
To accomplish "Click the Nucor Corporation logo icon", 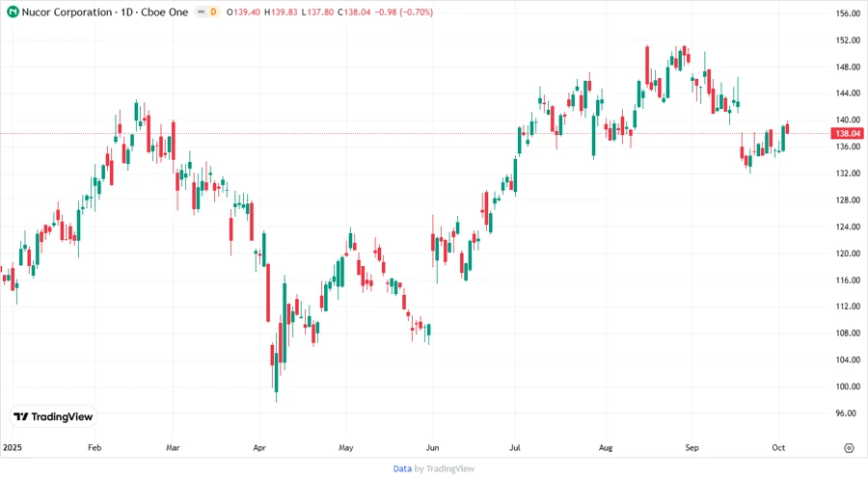I will pyautogui.click(x=13, y=13).
